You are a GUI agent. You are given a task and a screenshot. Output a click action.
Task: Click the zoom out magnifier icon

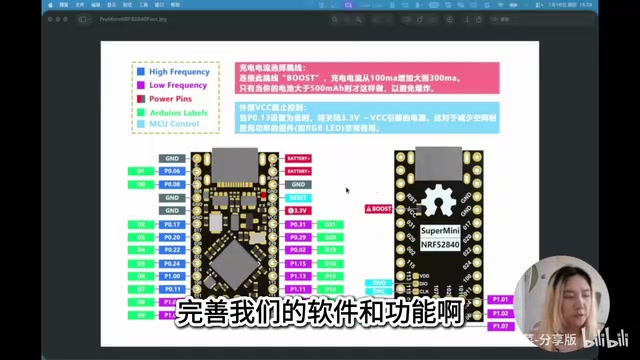[x=335, y=19]
